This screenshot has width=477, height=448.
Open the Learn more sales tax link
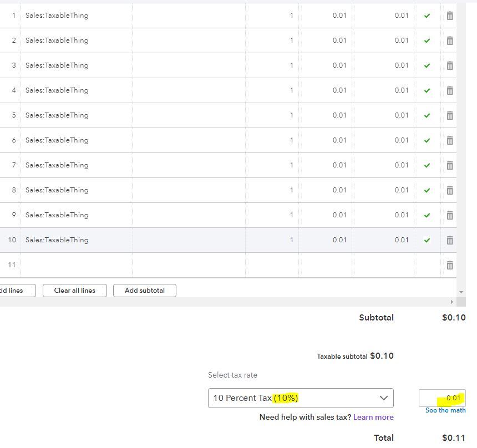pos(373,417)
